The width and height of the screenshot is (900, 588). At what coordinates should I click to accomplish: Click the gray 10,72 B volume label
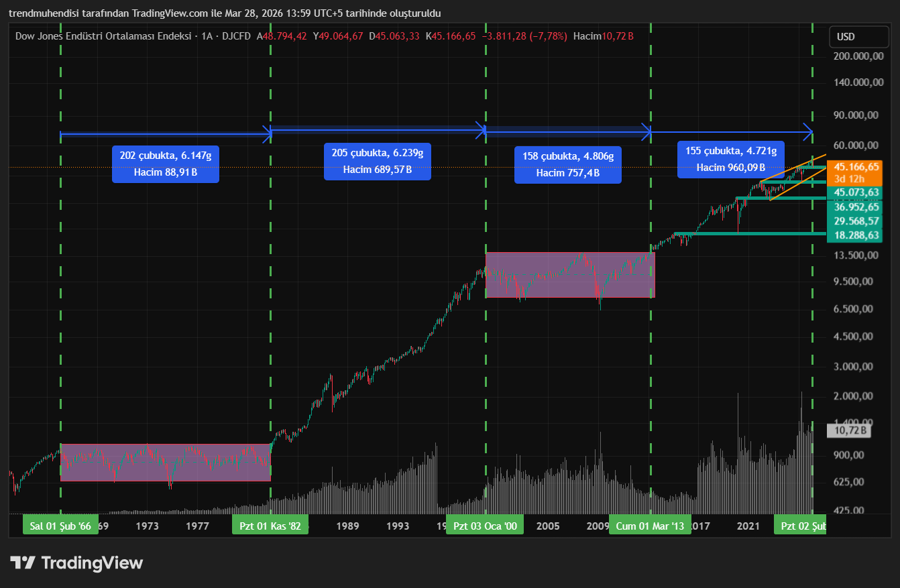point(850,430)
